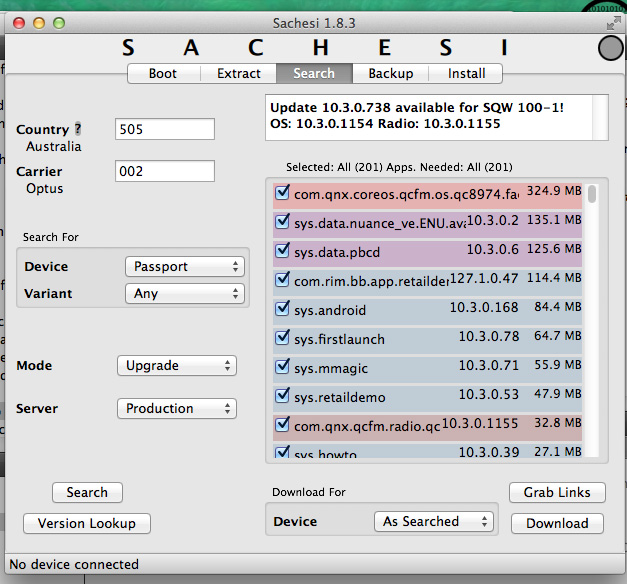The height and width of the screenshot is (584, 627).
Task: Click the 324.9 MB size value
Action: click(x=554, y=191)
